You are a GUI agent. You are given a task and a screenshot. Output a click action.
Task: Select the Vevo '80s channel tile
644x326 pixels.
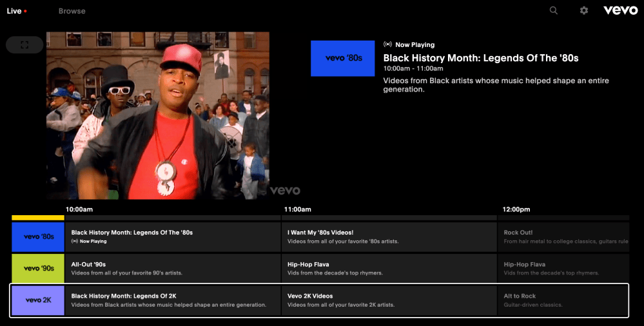(x=38, y=236)
